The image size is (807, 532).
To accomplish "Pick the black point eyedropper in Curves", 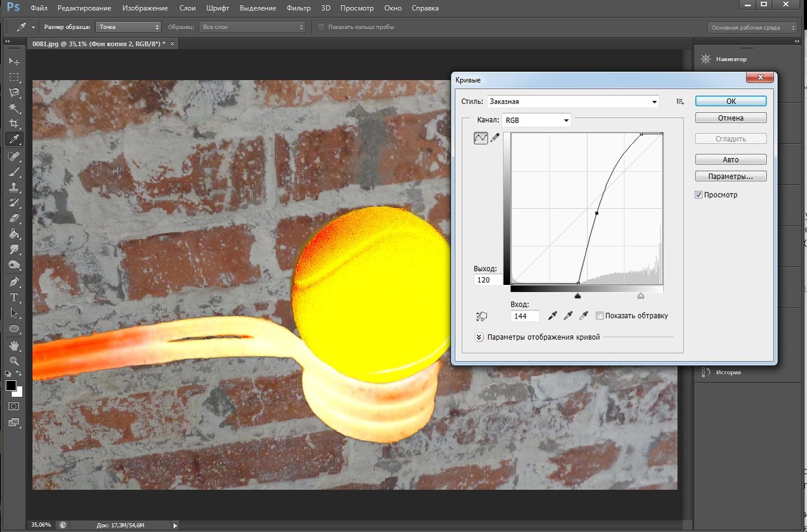I will tap(553, 316).
